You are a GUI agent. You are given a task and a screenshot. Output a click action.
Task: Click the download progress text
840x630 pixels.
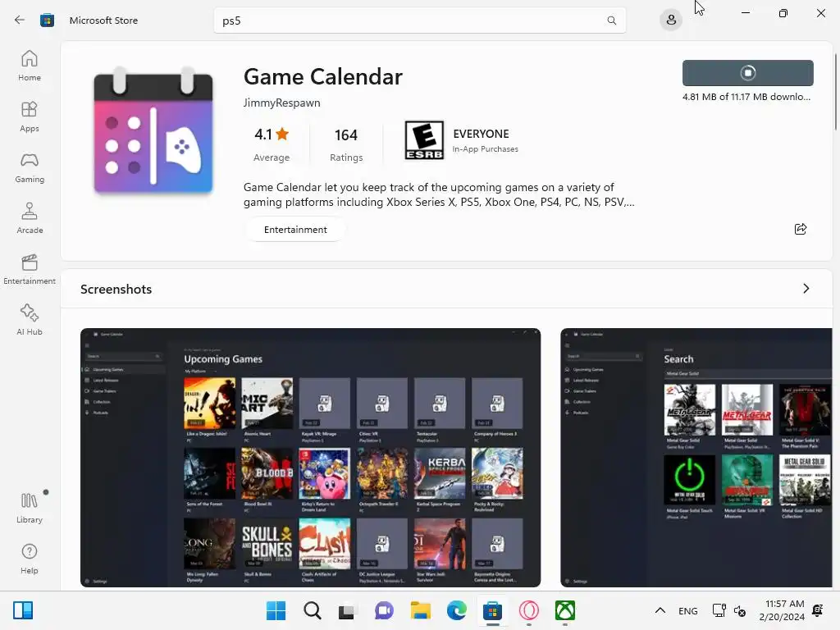click(746, 97)
